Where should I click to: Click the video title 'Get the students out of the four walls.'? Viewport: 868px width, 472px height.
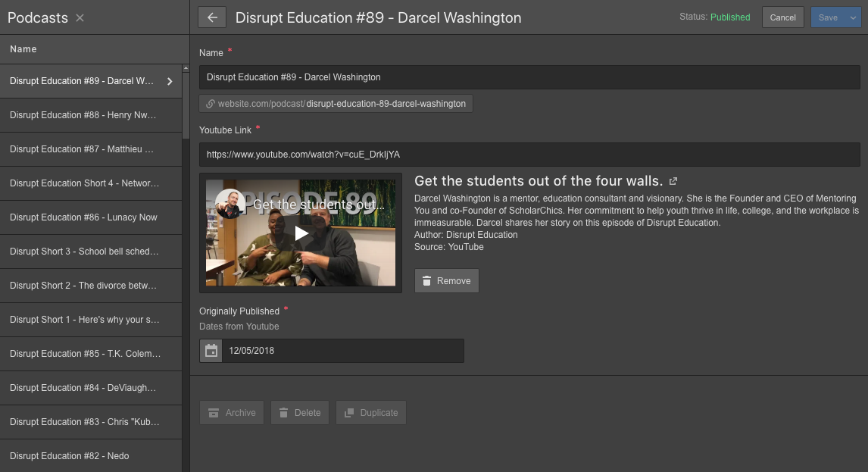(538, 181)
